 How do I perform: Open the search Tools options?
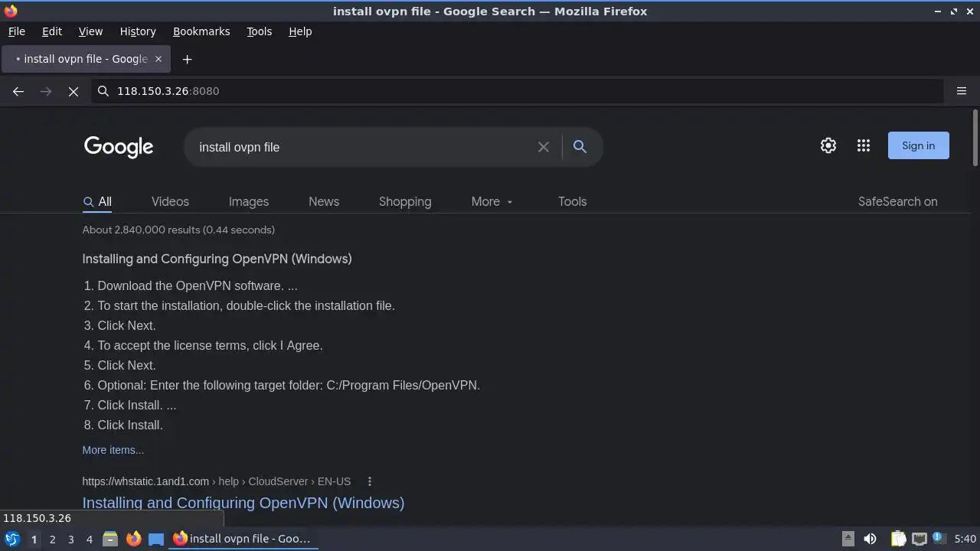click(572, 201)
